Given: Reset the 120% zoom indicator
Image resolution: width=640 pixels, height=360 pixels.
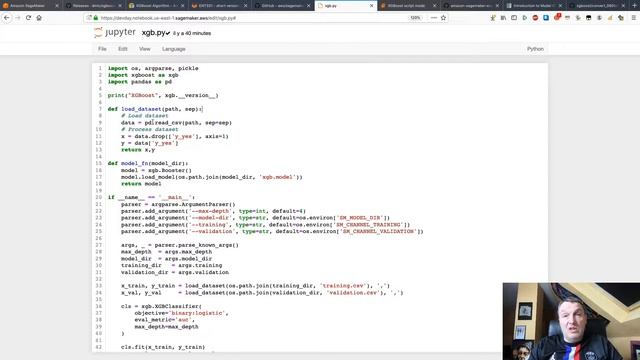Looking at the screenshot, I should pyautogui.click(x=415, y=18).
